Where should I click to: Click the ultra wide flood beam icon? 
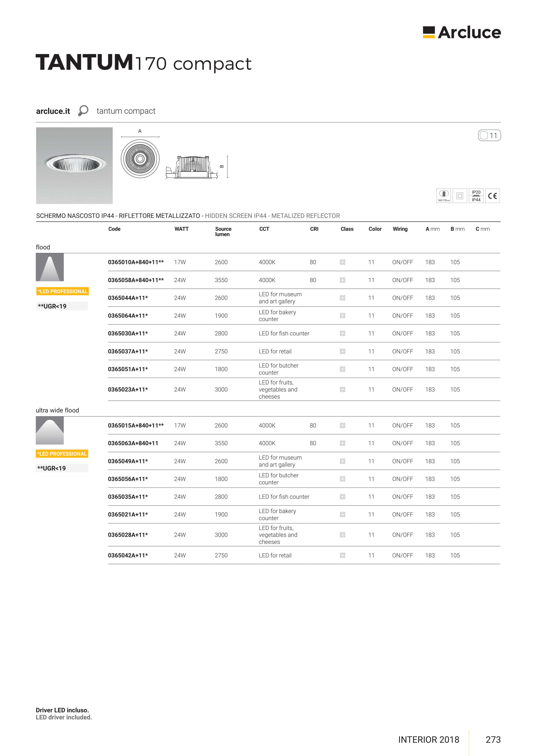50,430
